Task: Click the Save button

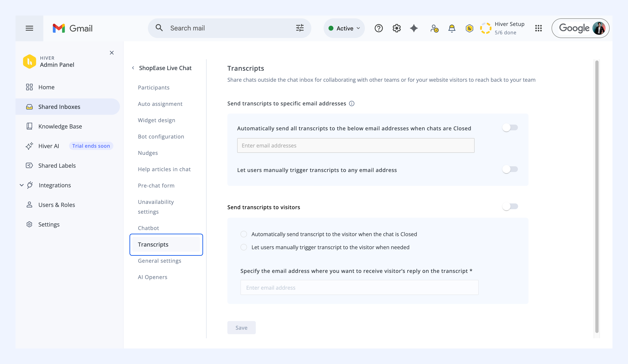Action: (241, 328)
